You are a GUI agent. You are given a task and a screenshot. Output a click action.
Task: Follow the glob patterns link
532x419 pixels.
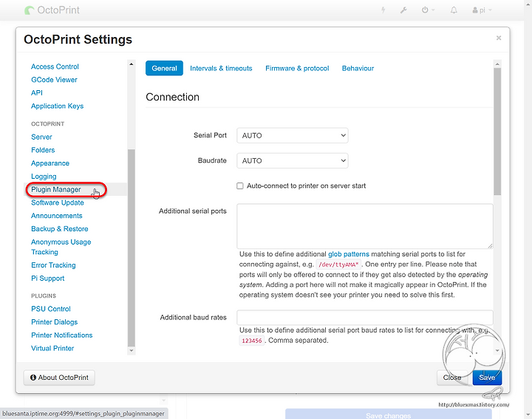tap(349, 254)
